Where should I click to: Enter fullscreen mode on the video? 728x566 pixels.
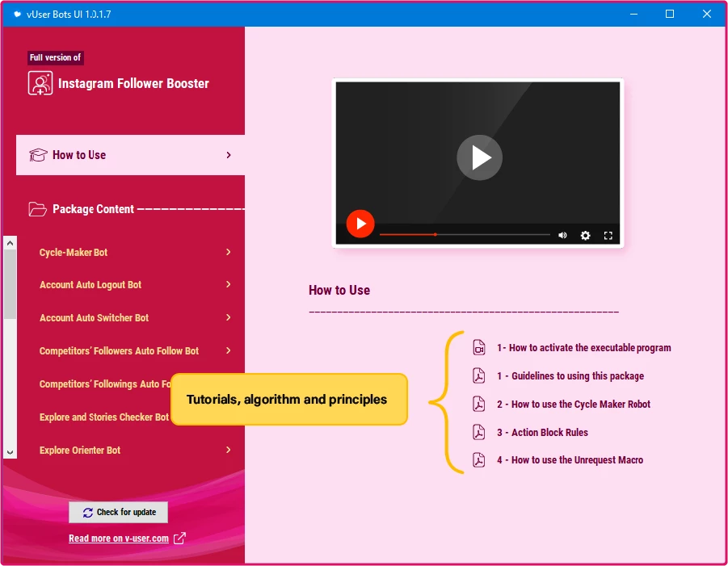(x=608, y=235)
